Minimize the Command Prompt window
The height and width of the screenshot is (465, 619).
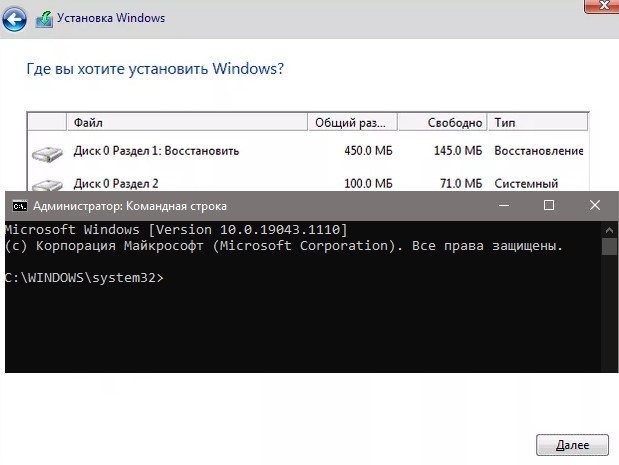(504, 205)
